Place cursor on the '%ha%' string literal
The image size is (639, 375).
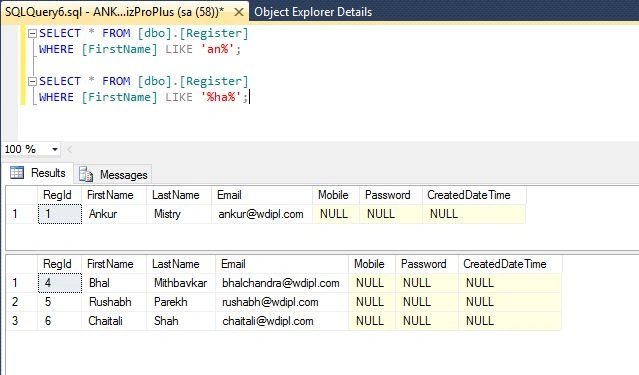point(221,97)
